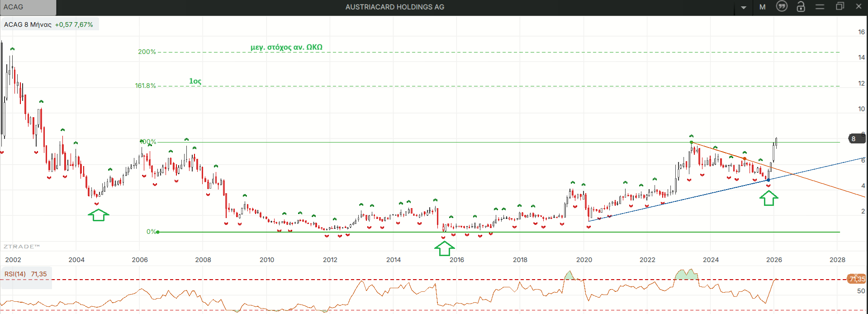The image size is (868, 314).
Task: Toggle the chart lock icon
Action: 801,6
